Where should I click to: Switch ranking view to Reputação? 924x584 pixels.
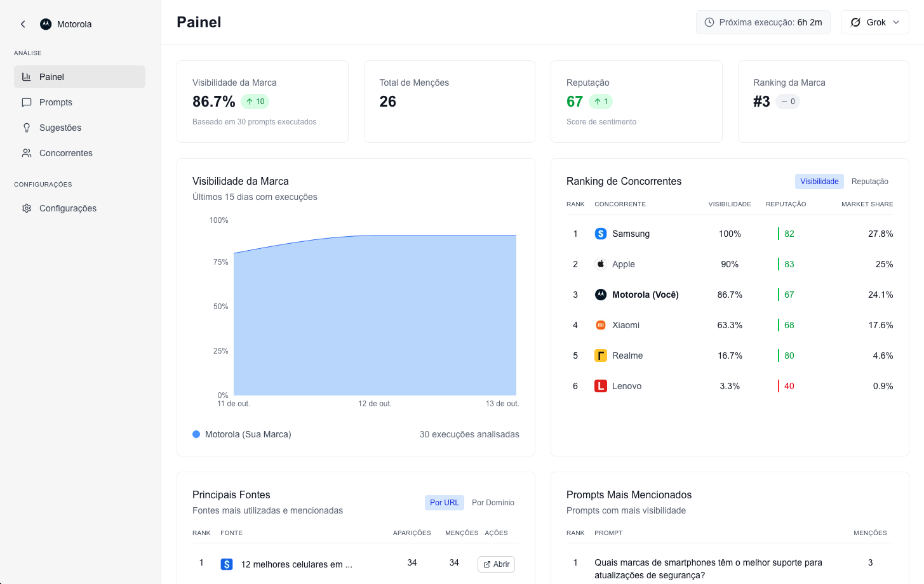pyautogui.click(x=869, y=182)
